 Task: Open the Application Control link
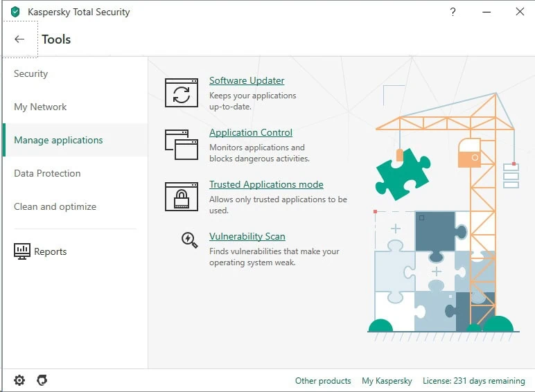[x=251, y=132]
